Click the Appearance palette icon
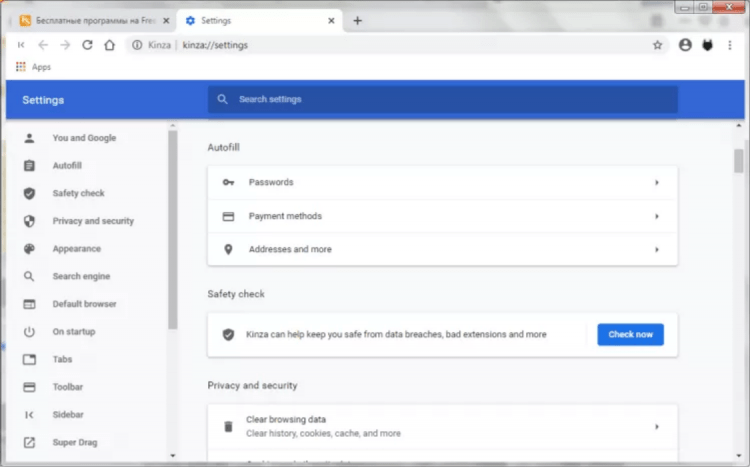750x467 pixels. pyautogui.click(x=29, y=249)
